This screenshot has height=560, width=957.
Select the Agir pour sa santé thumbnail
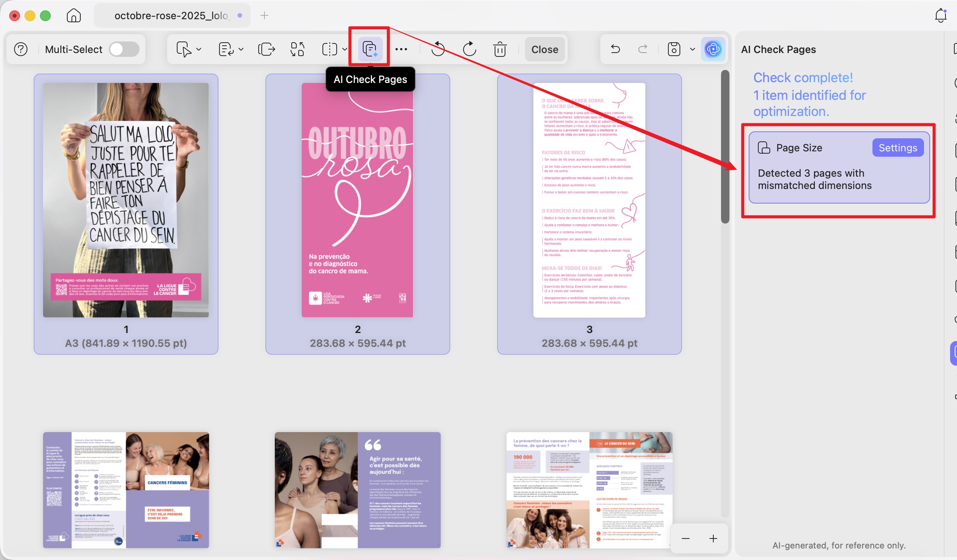358,490
